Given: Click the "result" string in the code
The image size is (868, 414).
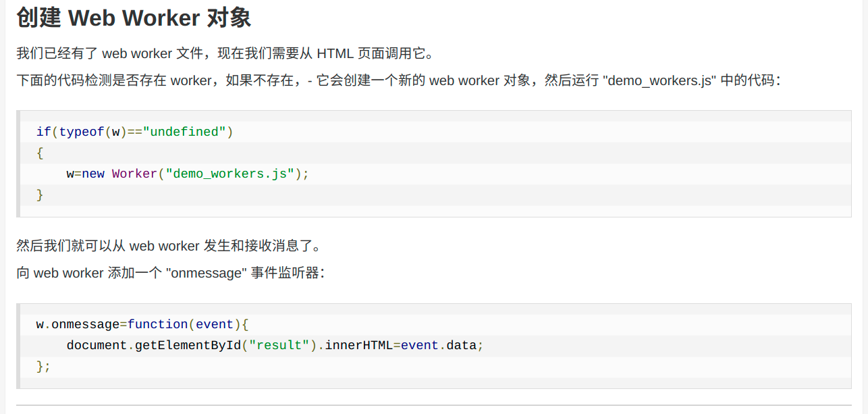Looking at the screenshot, I should coord(279,345).
